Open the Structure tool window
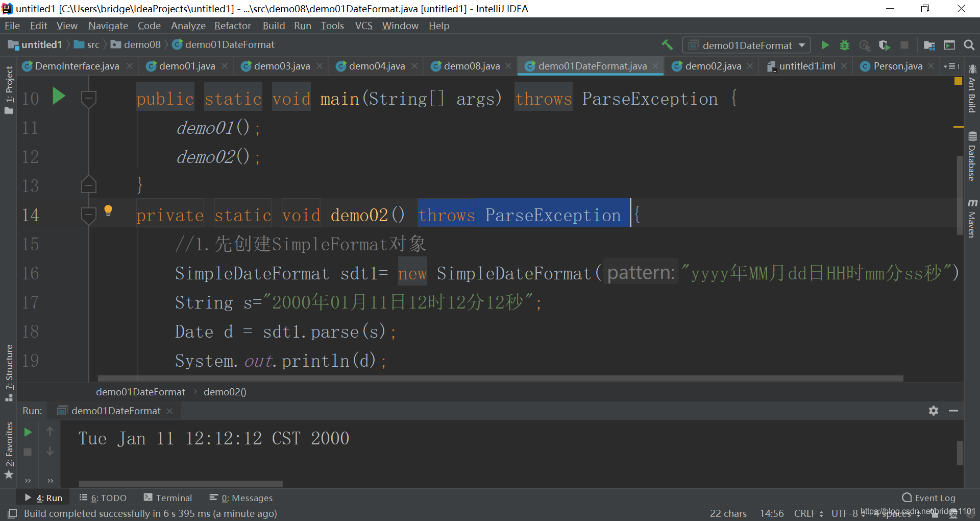This screenshot has width=980, height=521. (9, 372)
